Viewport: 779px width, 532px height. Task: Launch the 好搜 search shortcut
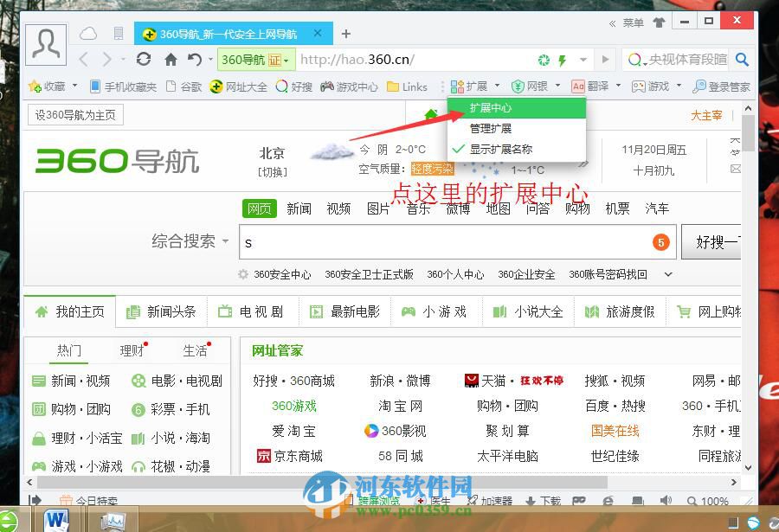(x=293, y=87)
